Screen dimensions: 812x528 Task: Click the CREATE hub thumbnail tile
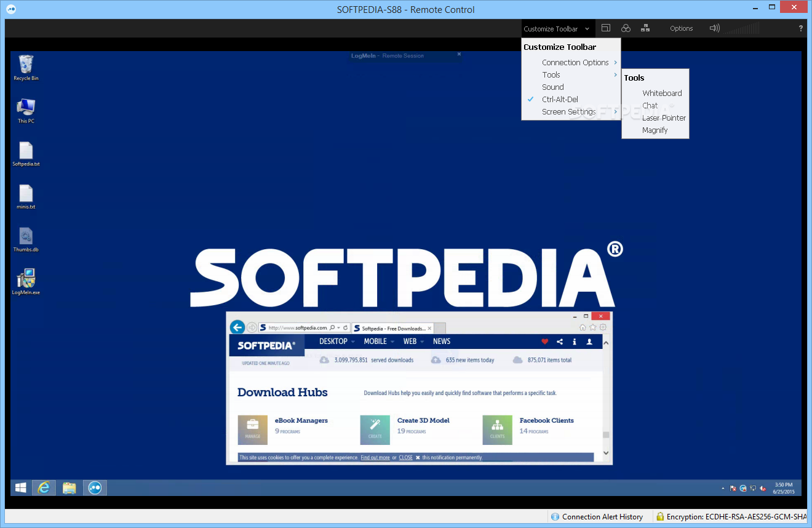(x=375, y=430)
